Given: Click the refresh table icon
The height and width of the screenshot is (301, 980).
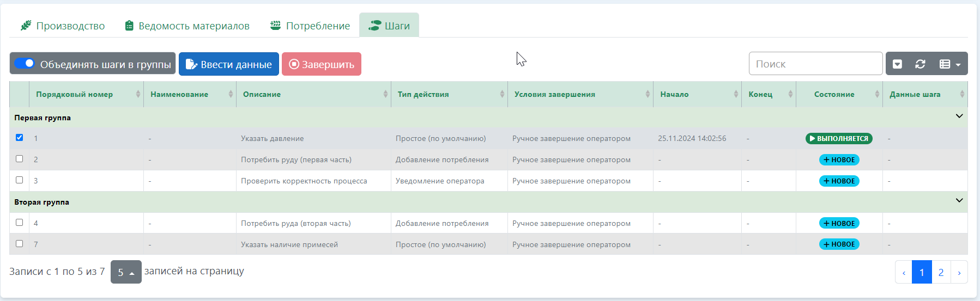Looking at the screenshot, I should pyautogui.click(x=920, y=64).
